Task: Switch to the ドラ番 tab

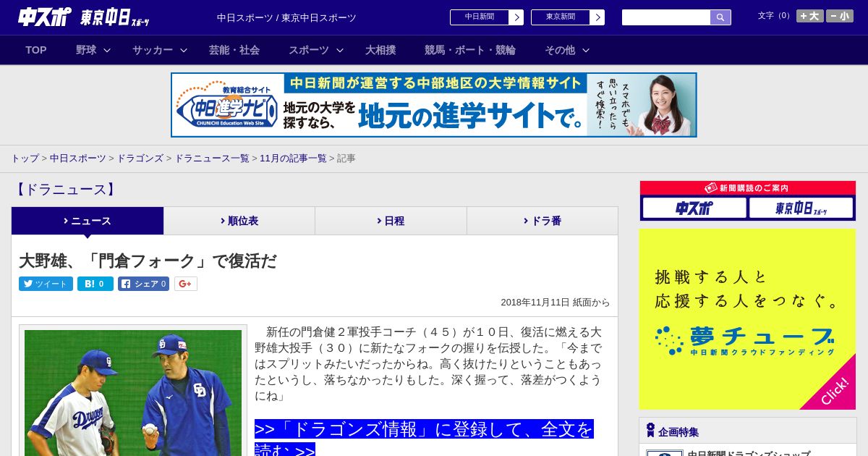Action: [x=542, y=221]
